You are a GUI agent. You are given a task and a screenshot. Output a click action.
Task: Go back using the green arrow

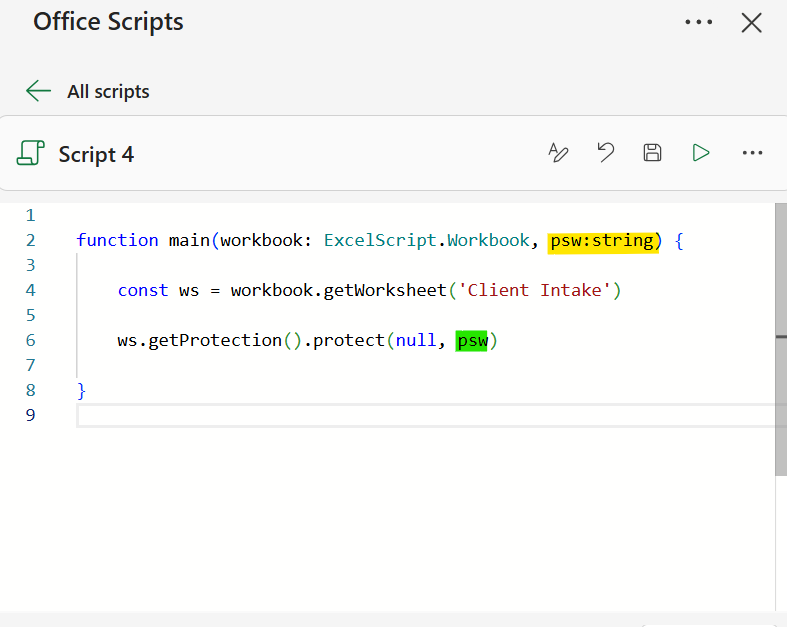[x=38, y=91]
